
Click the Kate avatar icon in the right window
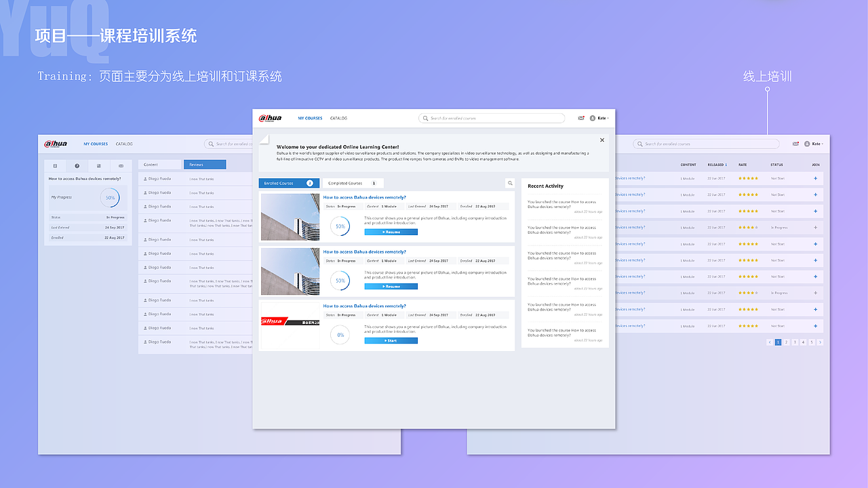[x=807, y=144]
